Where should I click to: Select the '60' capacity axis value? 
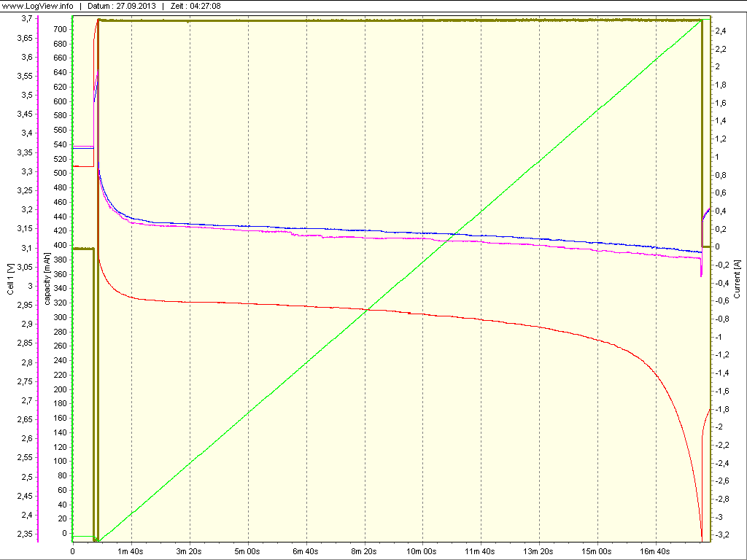pos(63,491)
